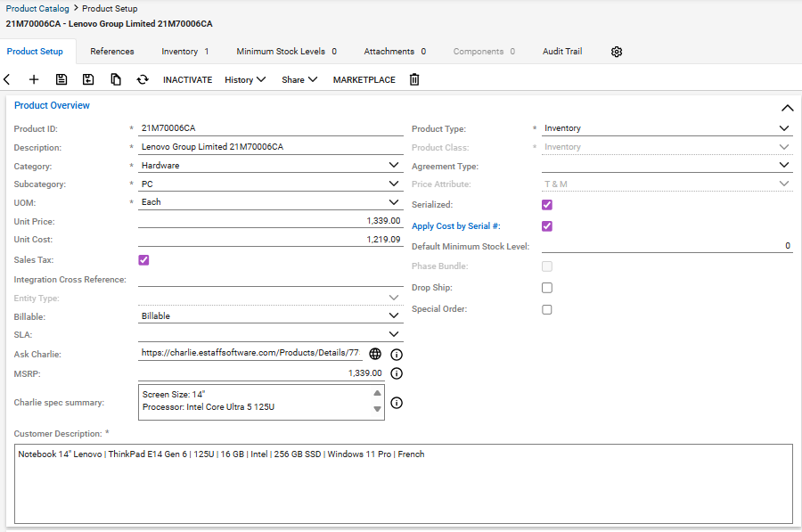Image resolution: width=802 pixels, height=532 pixels.
Task: Open the Minimum Stock Levels tab
Action: coord(286,51)
